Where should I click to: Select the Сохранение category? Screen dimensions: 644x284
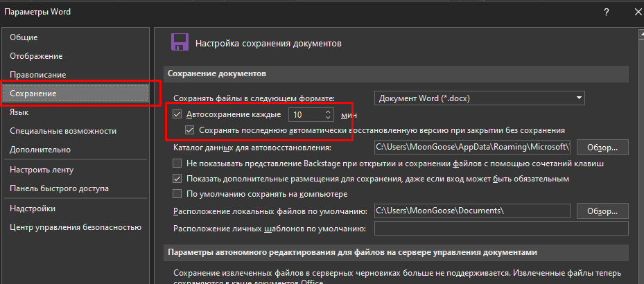75,94
